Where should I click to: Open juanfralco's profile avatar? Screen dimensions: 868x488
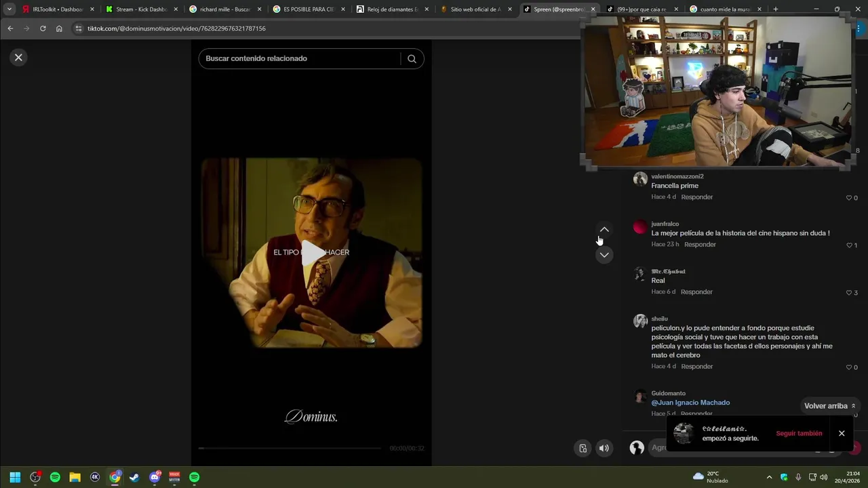pos(640,226)
